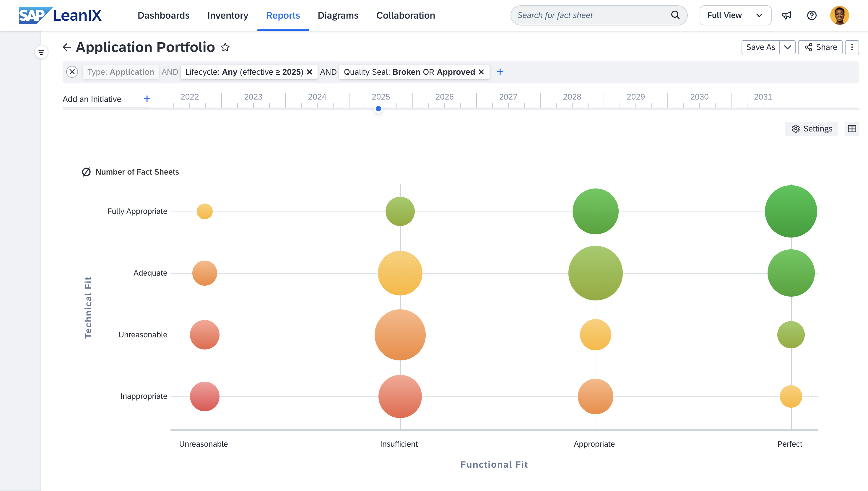Click the search magnifier icon

[675, 15]
